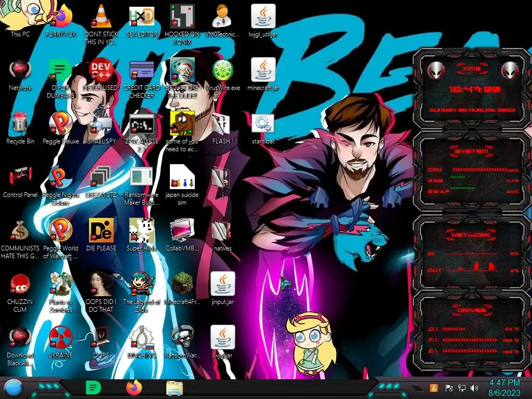The width and height of the screenshot is (532, 399).
Task: Open the green notes app on the taskbar
Action: point(94,388)
